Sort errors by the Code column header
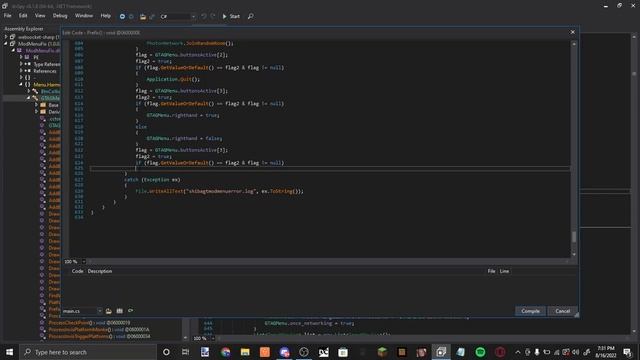The height and width of the screenshot is (360, 640). point(77,271)
